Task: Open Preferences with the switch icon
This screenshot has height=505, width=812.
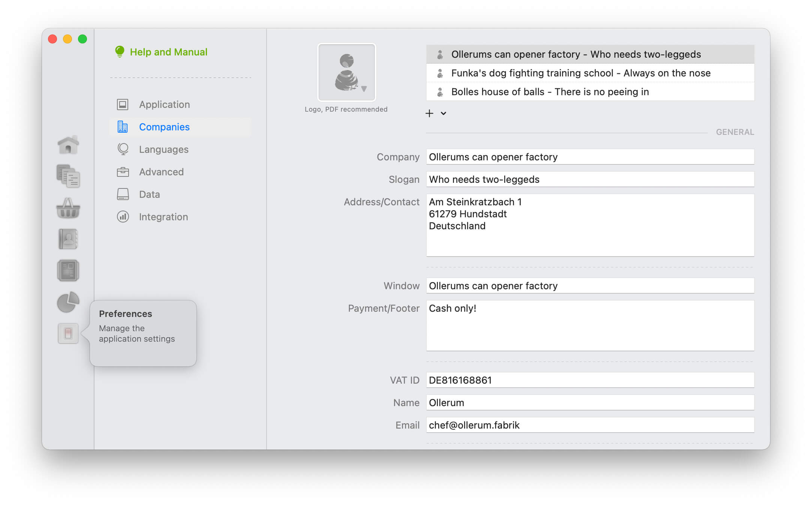Action: (68, 333)
